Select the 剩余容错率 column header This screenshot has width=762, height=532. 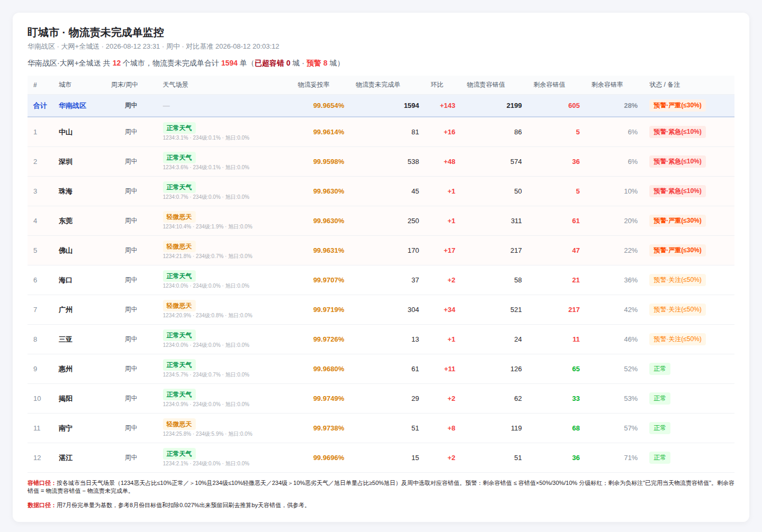point(607,85)
